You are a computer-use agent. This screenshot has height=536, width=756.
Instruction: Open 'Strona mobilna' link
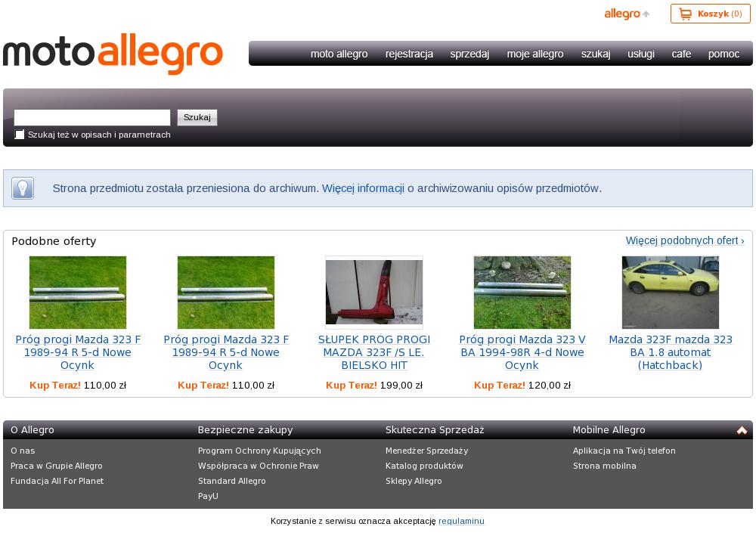tap(605, 466)
